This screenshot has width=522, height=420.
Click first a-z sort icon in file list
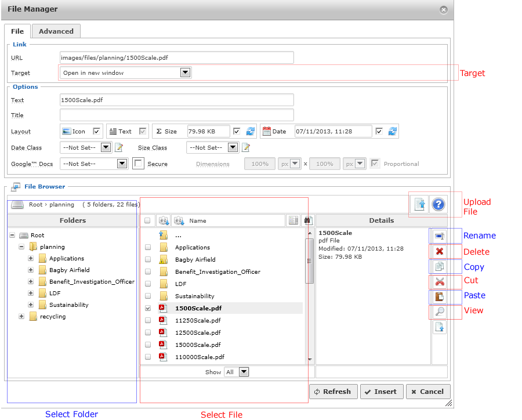[164, 220]
